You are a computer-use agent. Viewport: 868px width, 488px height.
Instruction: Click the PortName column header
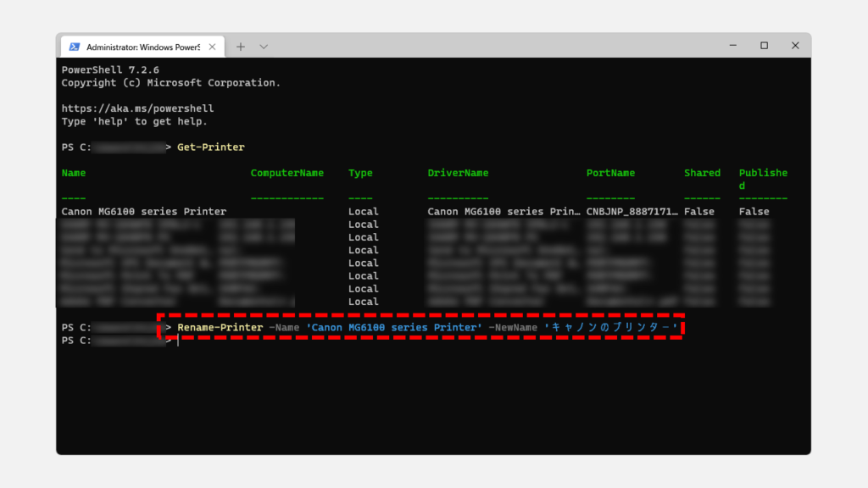click(610, 173)
